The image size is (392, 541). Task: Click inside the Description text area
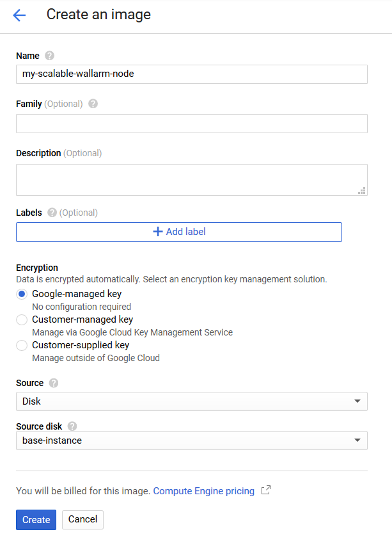tap(191, 179)
